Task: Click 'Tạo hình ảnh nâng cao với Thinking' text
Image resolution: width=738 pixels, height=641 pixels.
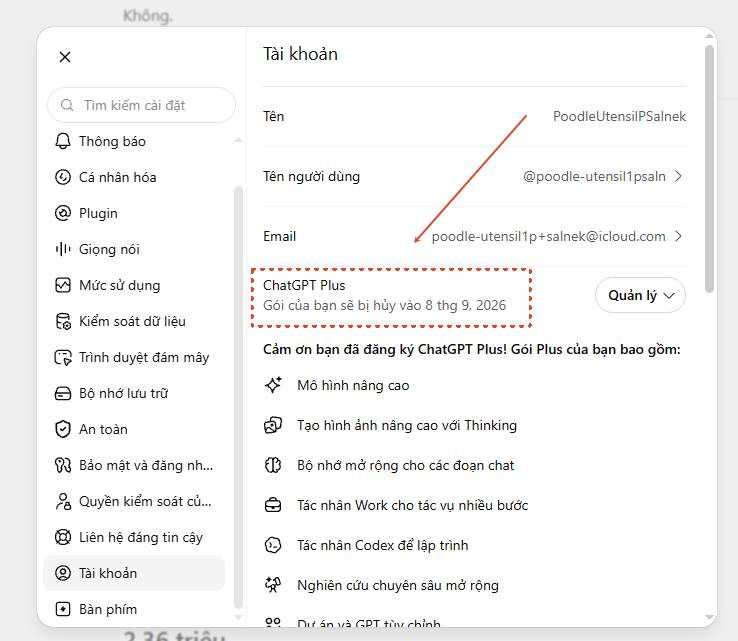Action: (x=407, y=425)
